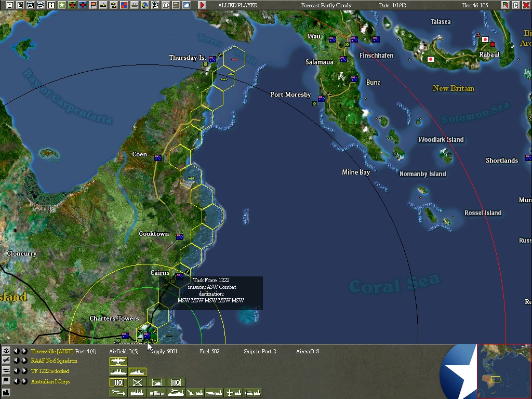Click the Australian flag at Salamaua

(x=343, y=59)
